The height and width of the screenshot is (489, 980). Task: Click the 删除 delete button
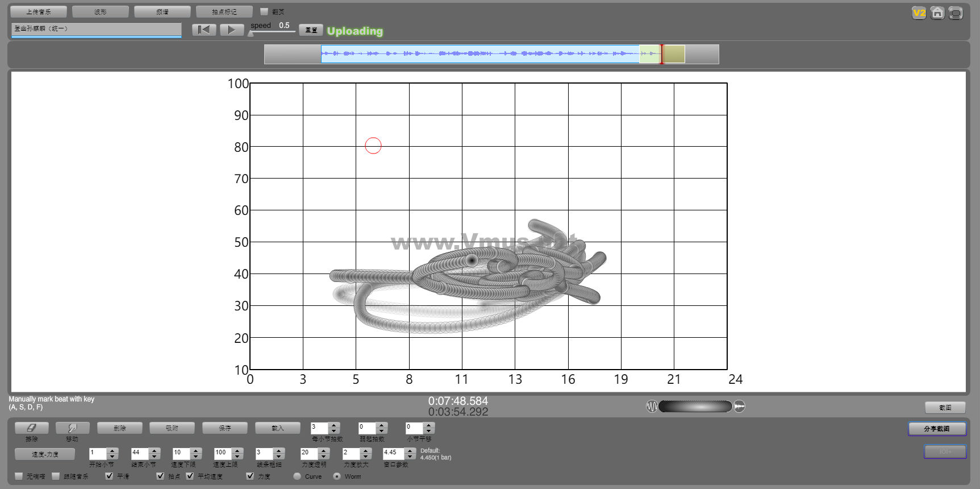click(120, 428)
